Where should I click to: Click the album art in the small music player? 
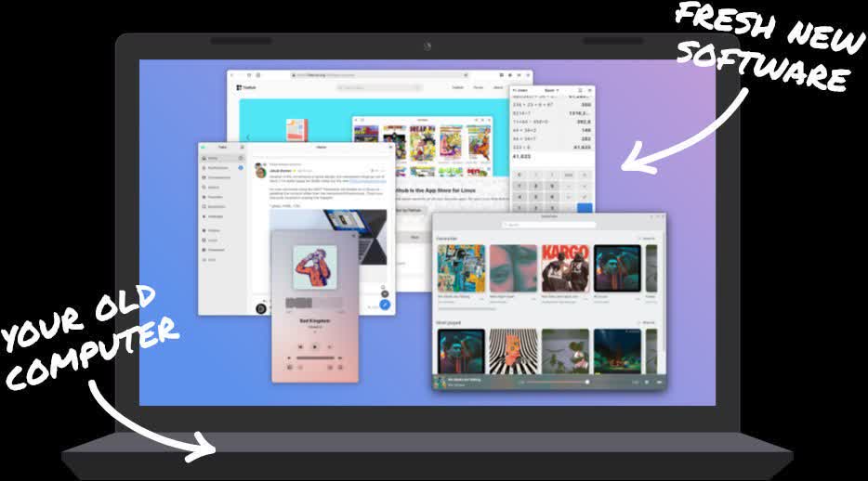314,266
